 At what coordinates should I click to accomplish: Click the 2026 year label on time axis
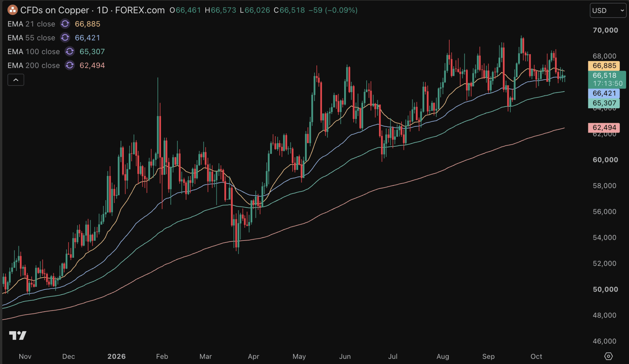[116, 357]
